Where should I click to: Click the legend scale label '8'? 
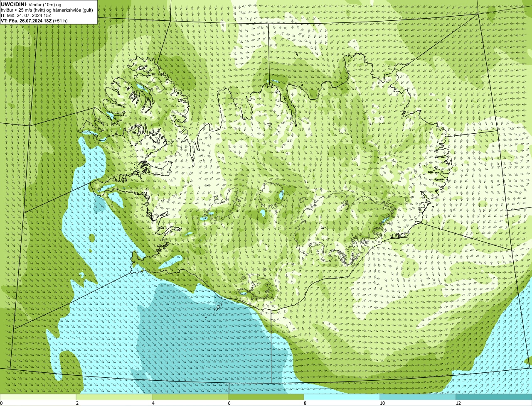pyautogui.click(x=305, y=403)
